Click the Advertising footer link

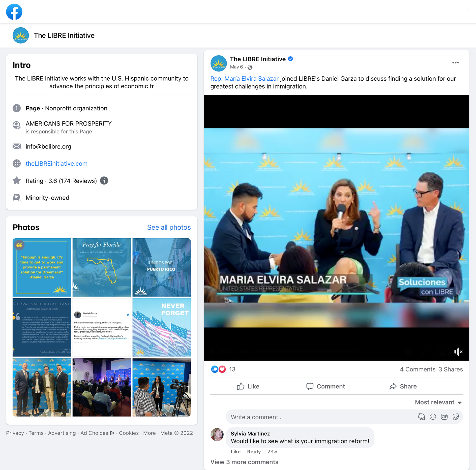(x=62, y=433)
